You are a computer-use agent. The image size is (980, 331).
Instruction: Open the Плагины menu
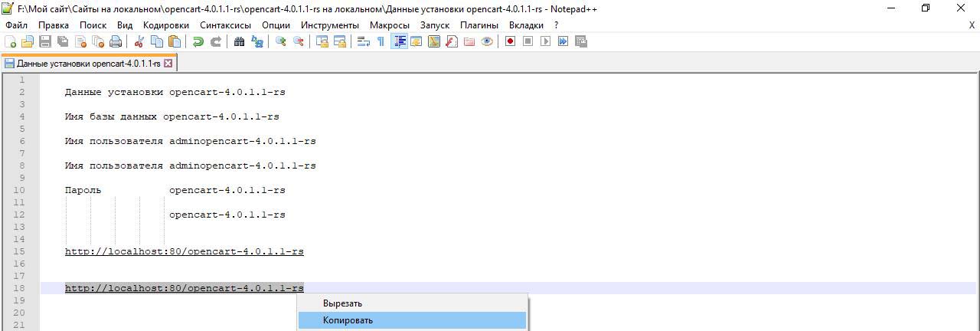coord(479,25)
